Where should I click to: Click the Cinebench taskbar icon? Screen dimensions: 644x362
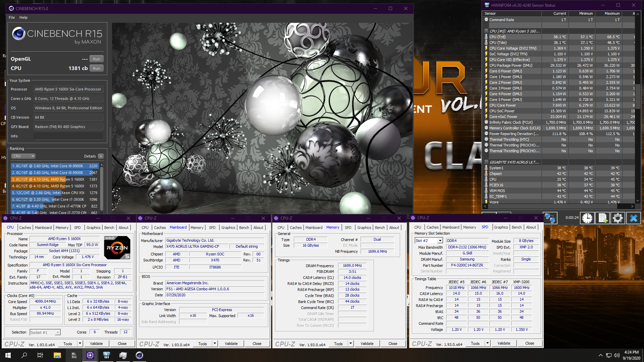point(139,355)
